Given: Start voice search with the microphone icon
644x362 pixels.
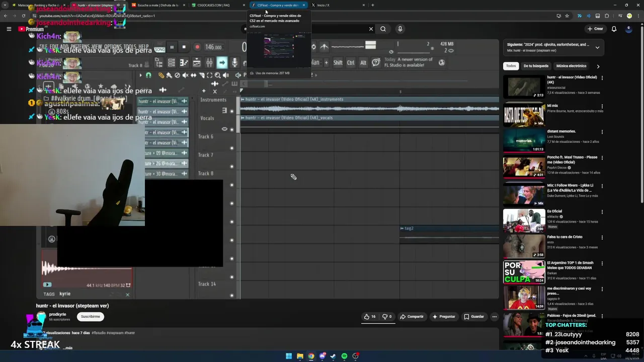Looking at the screenshot, I should [400, 29].
